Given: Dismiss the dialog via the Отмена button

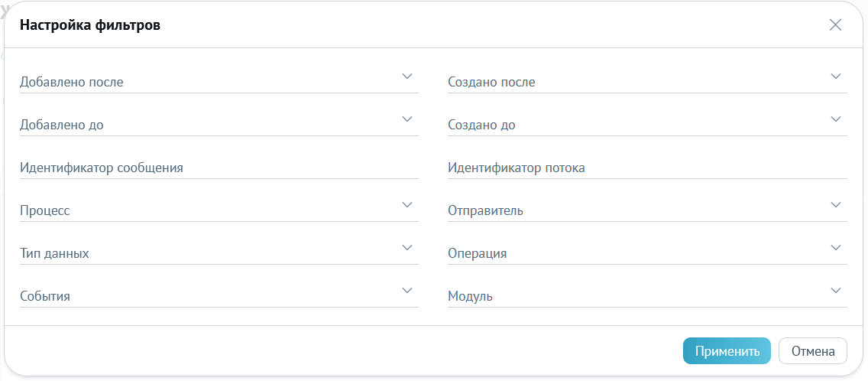Looking at the screenshot, I should click(x=813, y=351).
